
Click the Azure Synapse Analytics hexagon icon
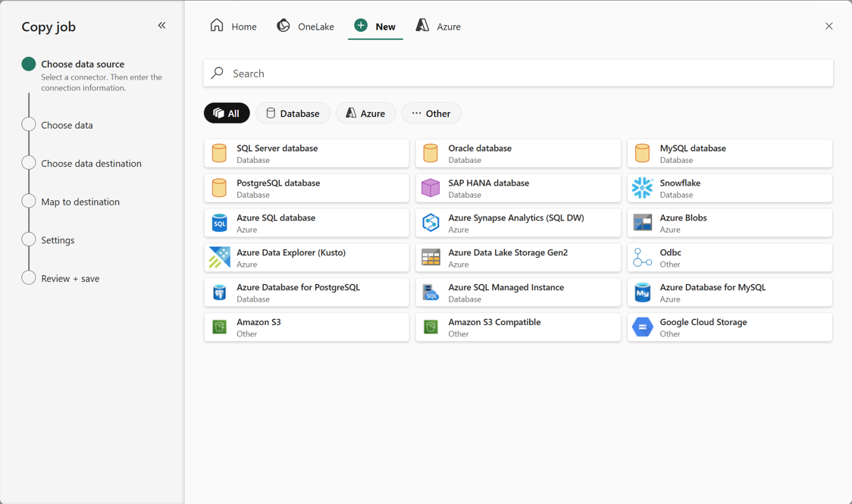coord(431,223)
